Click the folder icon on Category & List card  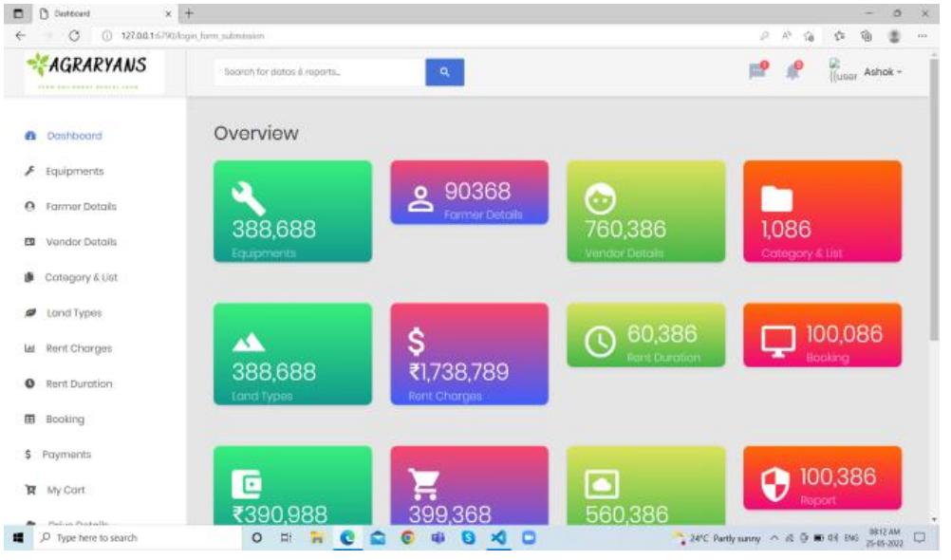[777, 198]
